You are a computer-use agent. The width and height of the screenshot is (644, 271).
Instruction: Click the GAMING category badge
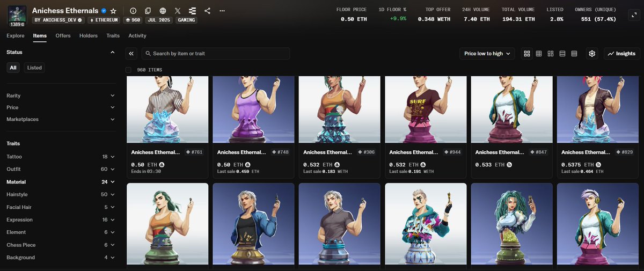tap(186, 20)
